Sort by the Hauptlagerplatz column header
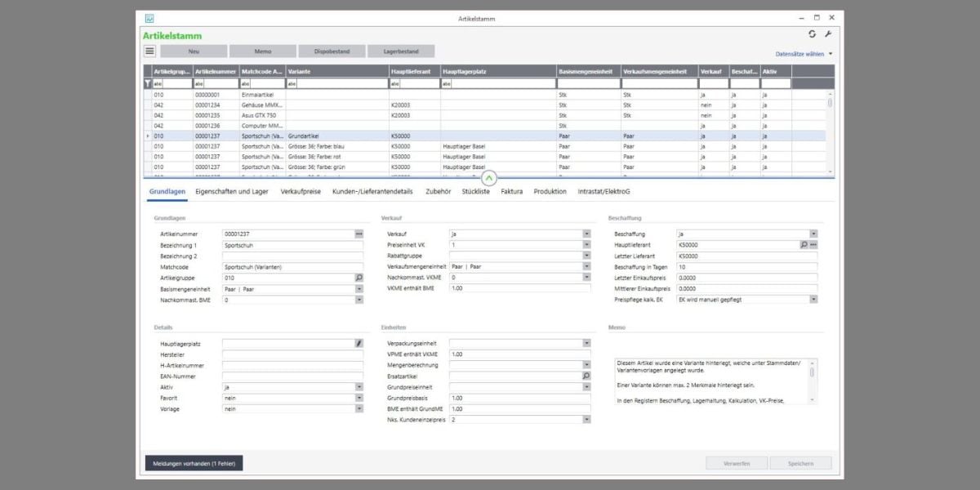 (498, 72)
